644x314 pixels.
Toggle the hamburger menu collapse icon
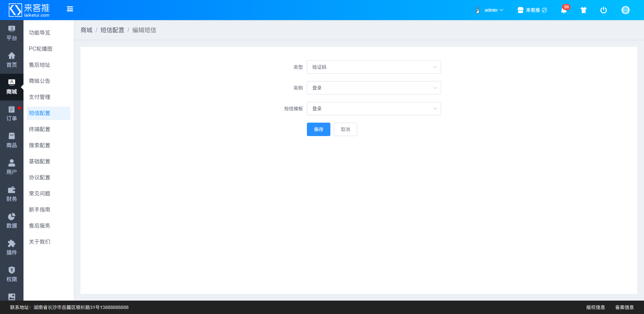[x=70, y=9]
